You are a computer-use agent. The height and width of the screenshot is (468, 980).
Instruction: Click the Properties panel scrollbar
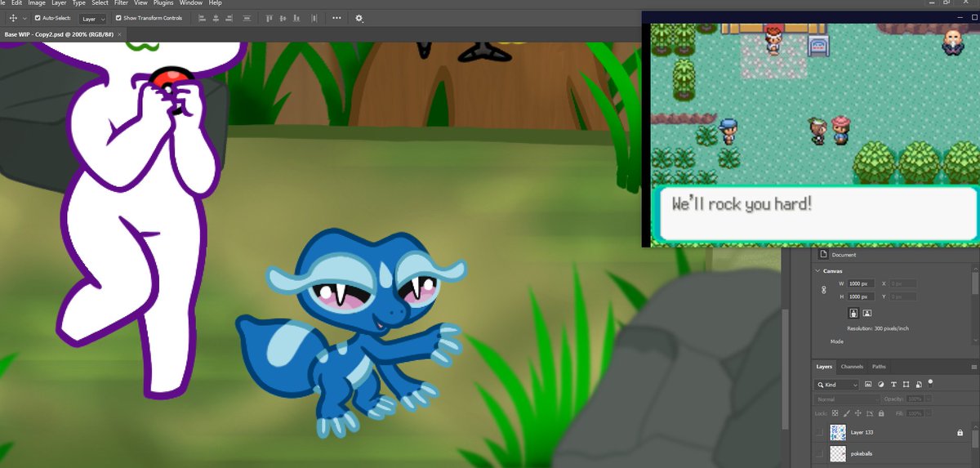tap(975, 283)
